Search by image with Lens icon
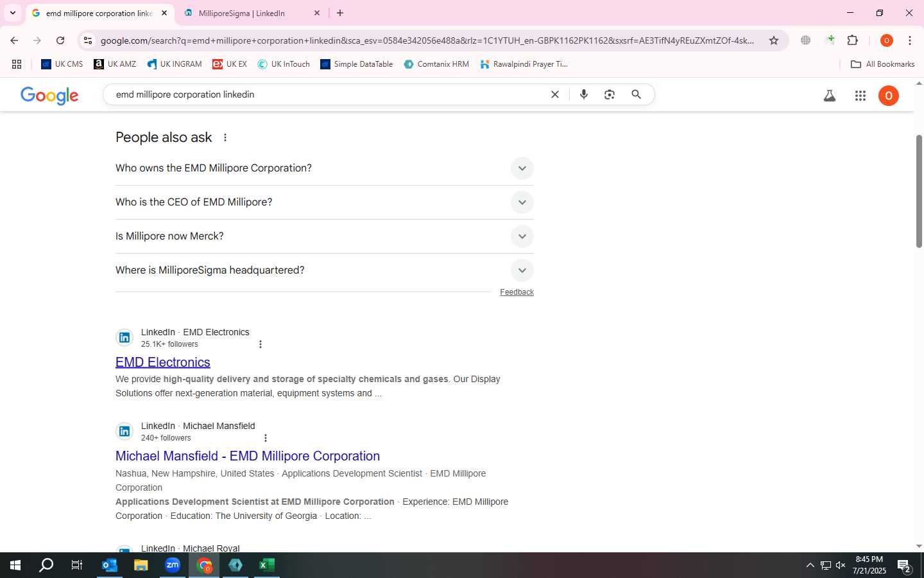 610,94
